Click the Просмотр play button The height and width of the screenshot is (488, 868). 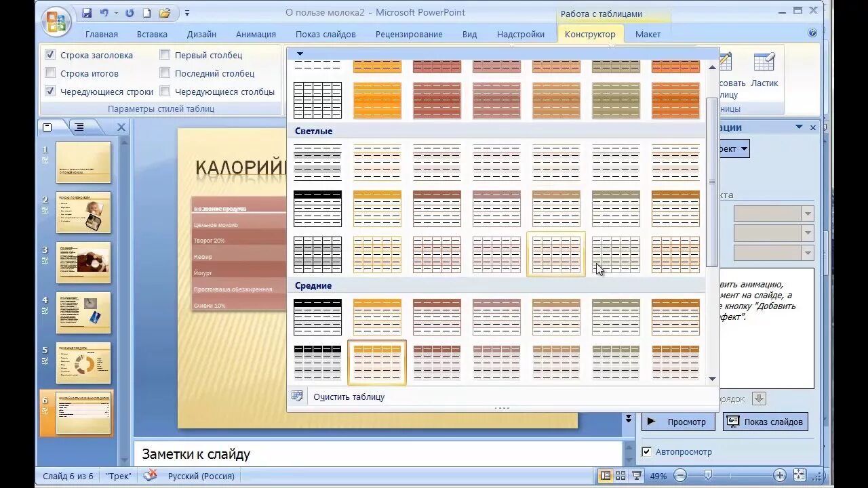point(678,422)
